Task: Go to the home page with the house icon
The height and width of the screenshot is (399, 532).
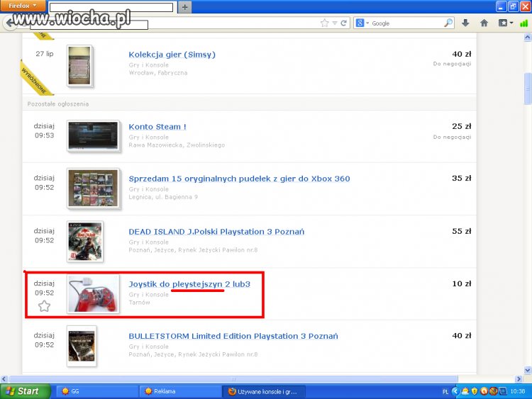Action: click(484, 23)
